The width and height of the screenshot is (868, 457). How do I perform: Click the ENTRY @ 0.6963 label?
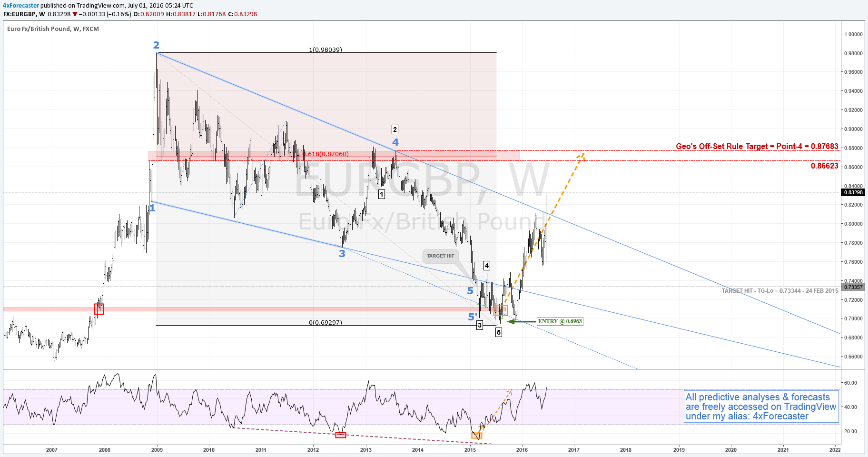560,321
